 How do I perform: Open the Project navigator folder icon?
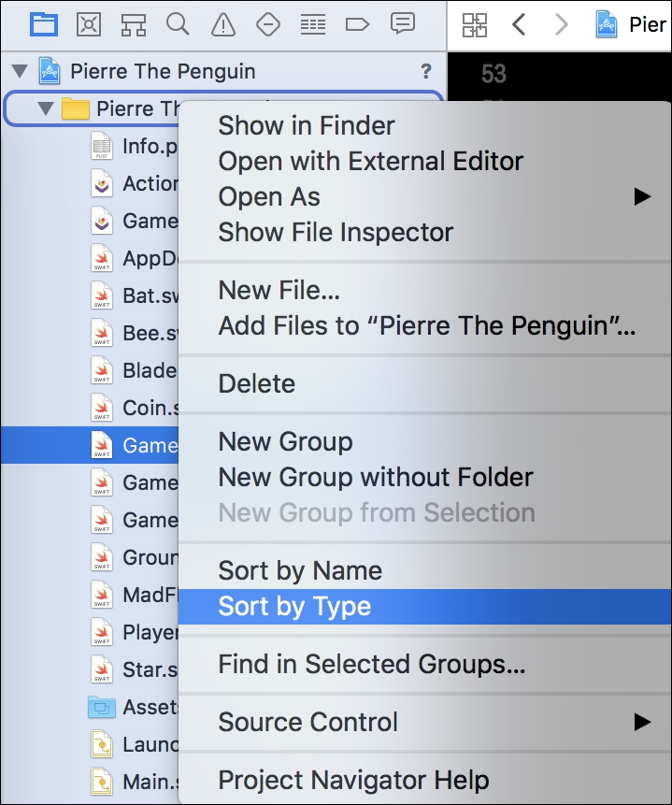point(44,25)
